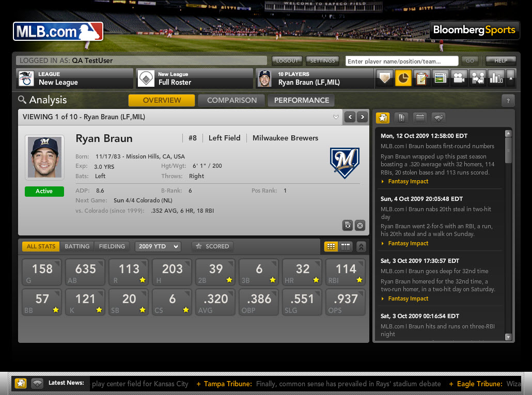Show the exclamation alerts feed icon

pyautogui.click(x=401, y=118)
